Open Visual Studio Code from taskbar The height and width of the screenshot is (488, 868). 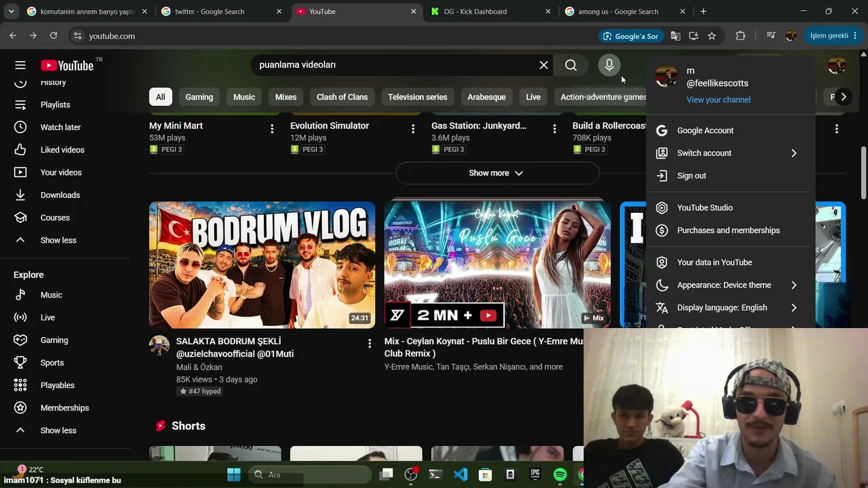pyautogui.click(x=460, y=474)
